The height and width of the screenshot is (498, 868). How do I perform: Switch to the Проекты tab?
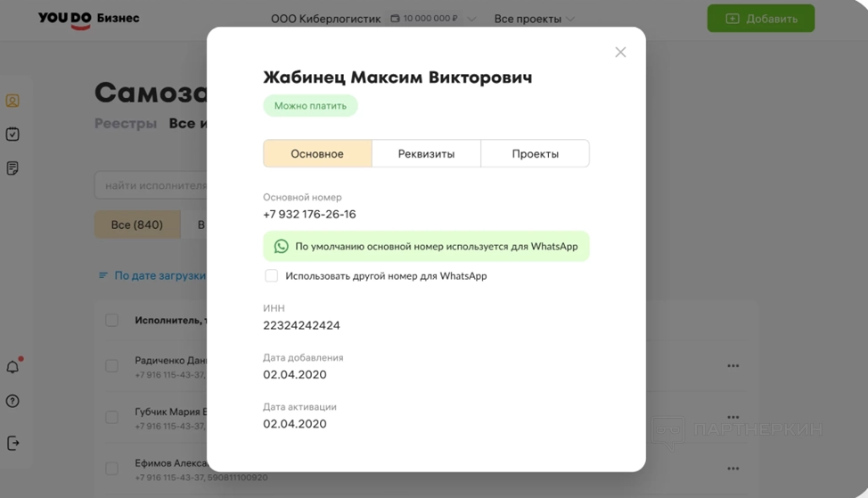click(x=535, y=153)
